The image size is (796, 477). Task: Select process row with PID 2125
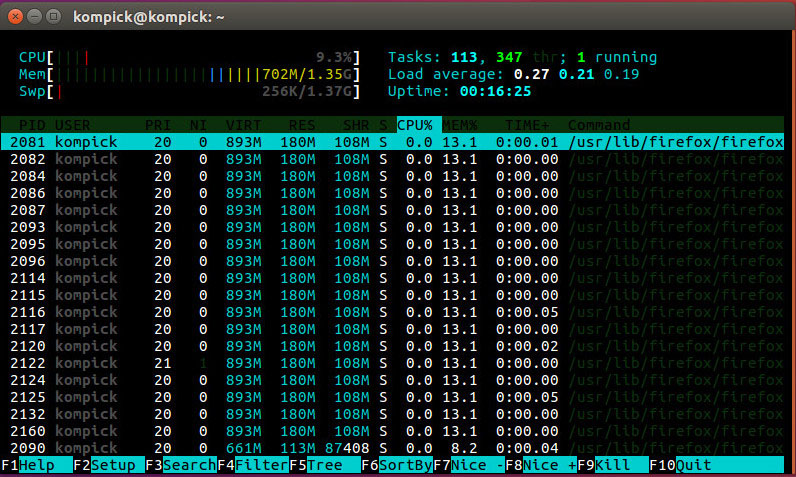392,397
